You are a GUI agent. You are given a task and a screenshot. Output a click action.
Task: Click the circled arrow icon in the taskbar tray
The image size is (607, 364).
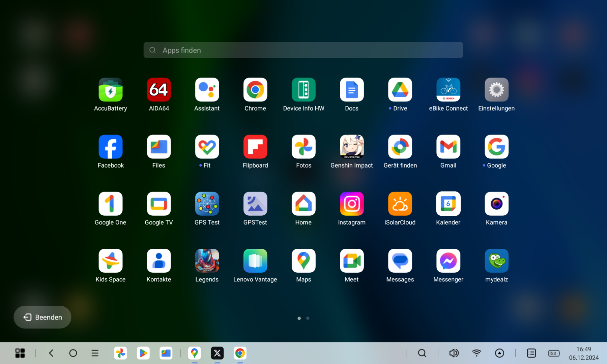coord(499,353)
